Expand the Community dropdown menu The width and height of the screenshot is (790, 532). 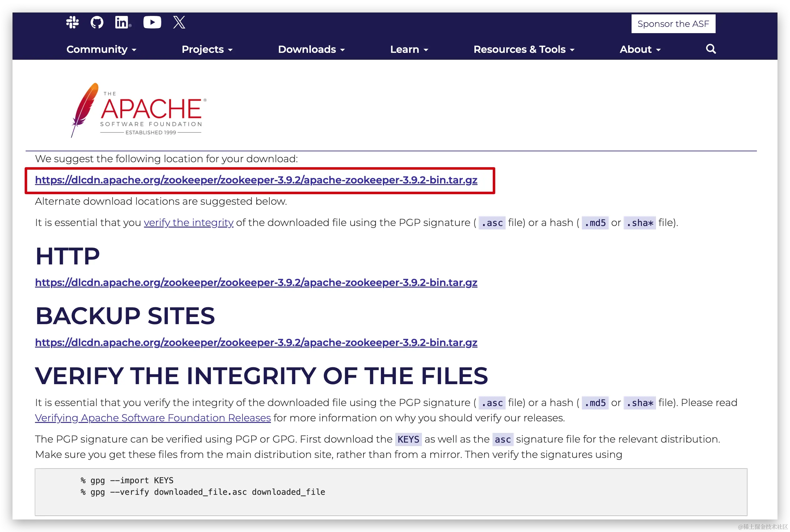tap(101, 49)
